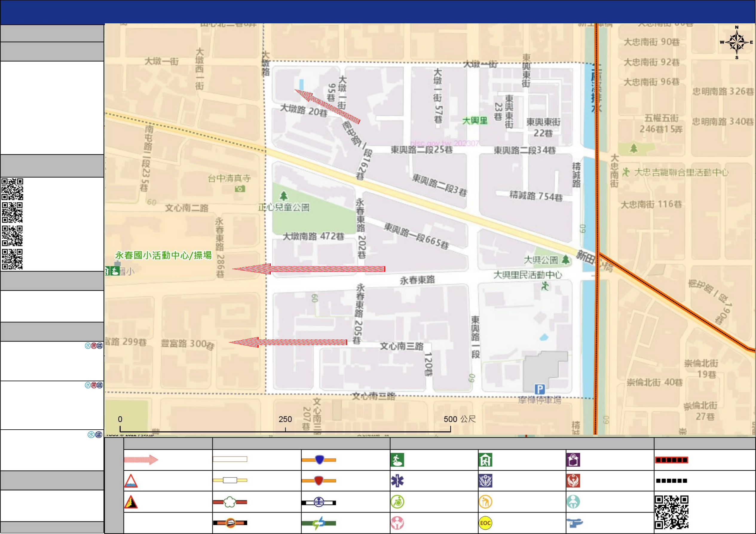Click running-person icon below 大興里民活動中心
This screenshot has height=534, width=756.
[545, 286]
